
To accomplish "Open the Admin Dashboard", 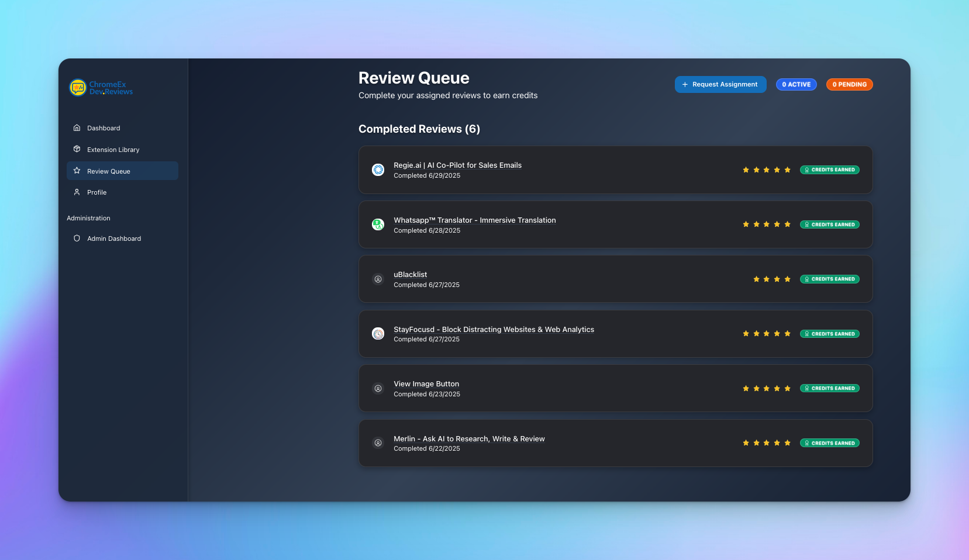I will [122, 238].
